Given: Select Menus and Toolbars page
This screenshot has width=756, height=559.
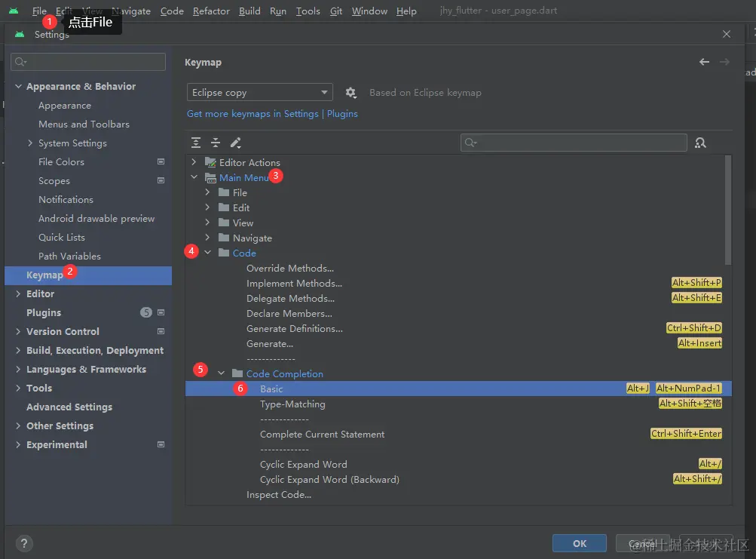Looking at the screenshot, I should [84, 124].
